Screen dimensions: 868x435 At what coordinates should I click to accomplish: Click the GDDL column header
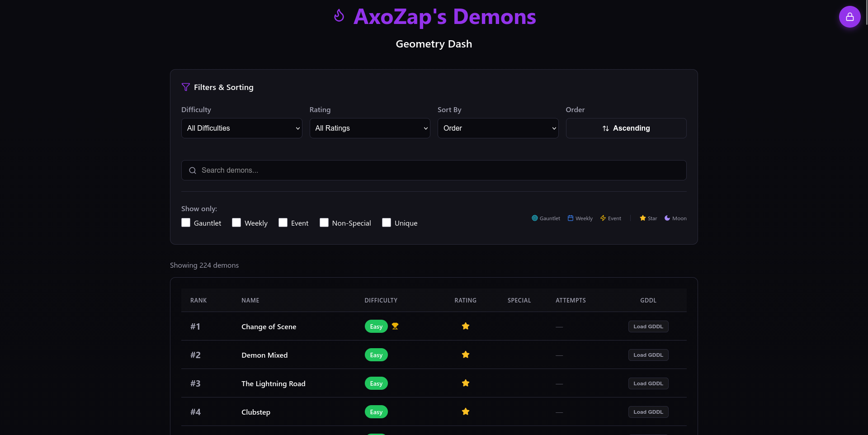click(x=648, y=300)
